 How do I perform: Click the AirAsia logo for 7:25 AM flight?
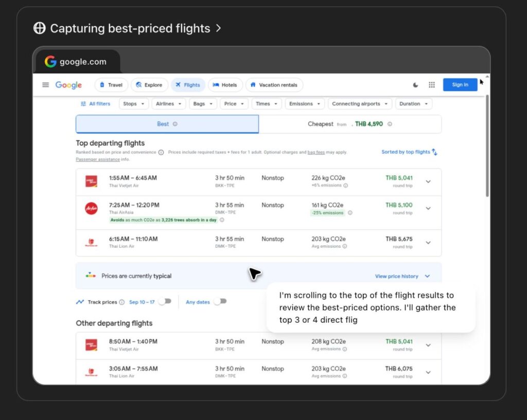[x=91, y=209]
